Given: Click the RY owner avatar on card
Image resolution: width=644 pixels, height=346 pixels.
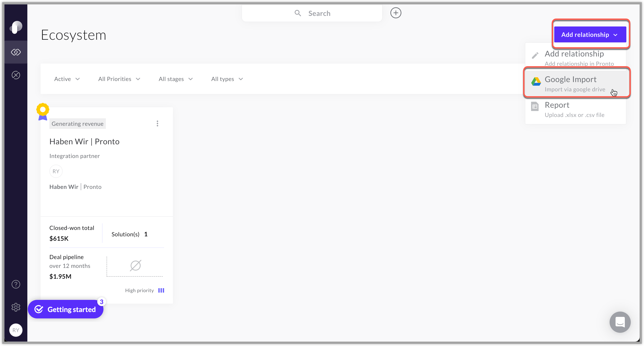Looking at the screenshot, I should pos(56,171).
